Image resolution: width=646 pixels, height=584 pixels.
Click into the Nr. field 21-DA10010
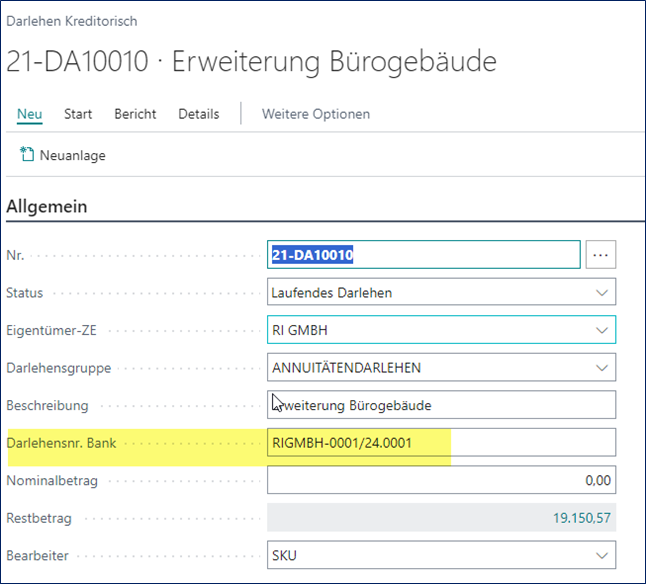[x=424, y=255]
